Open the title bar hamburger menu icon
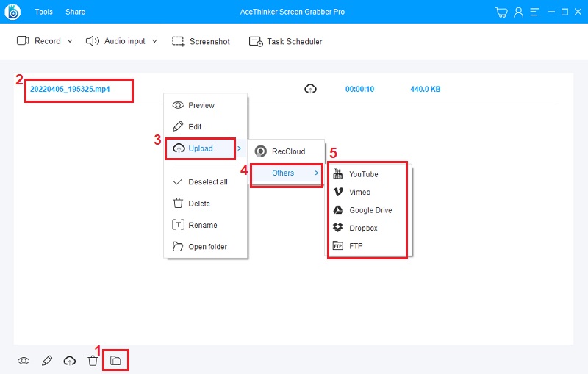Screen dimensions: 588x374 534,12
